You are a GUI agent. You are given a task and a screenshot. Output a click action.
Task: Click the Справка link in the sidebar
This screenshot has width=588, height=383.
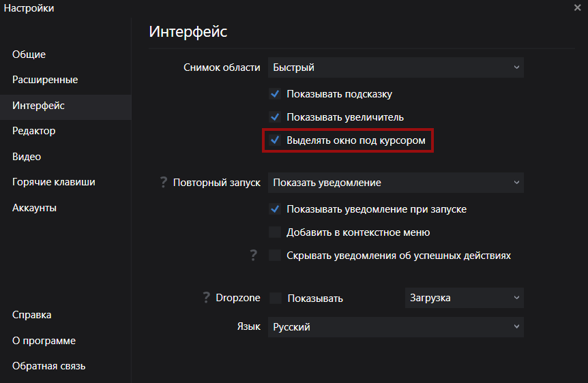coord(31,315)
